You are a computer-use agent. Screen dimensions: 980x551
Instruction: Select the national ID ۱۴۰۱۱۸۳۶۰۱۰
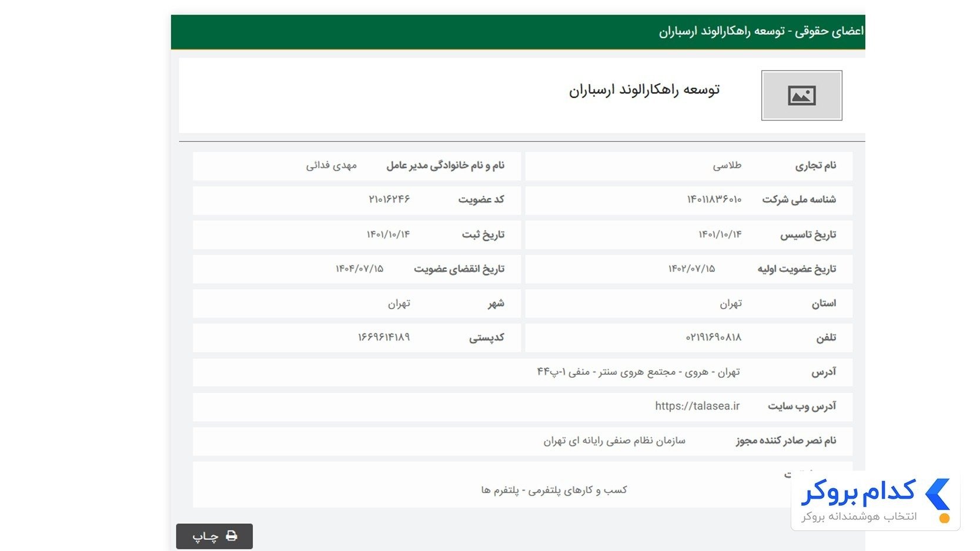714,200
